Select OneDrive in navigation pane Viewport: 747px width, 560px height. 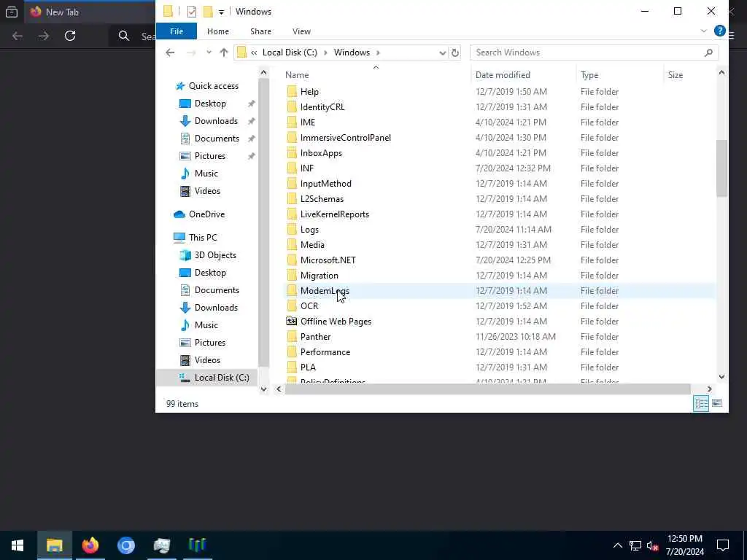(x=206, y=214)
